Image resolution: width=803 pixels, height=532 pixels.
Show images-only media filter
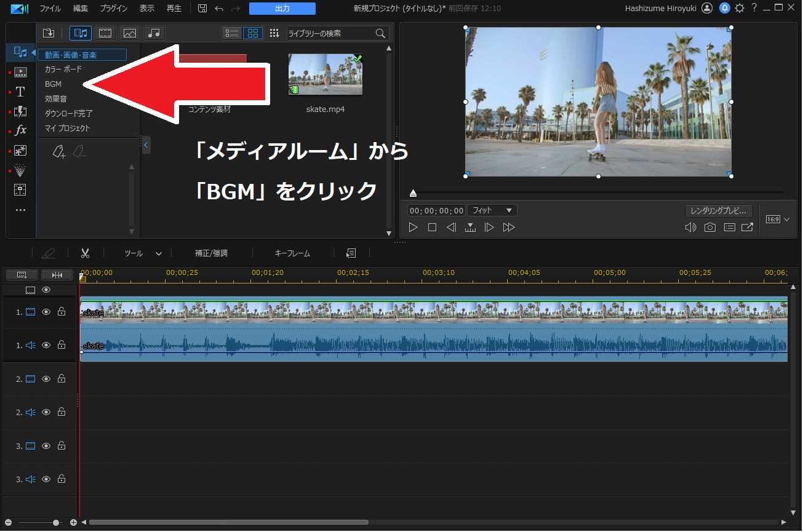130,33
